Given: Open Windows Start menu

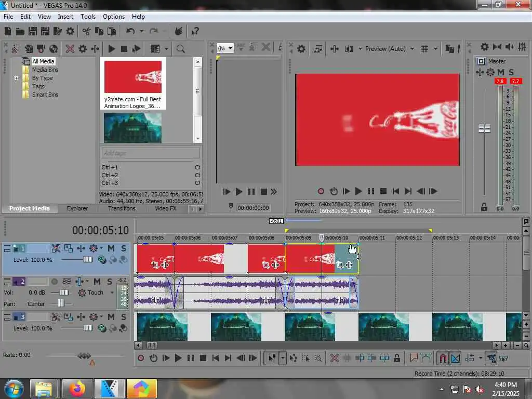Looking at the screenshot, I should (x=14, y=389).
